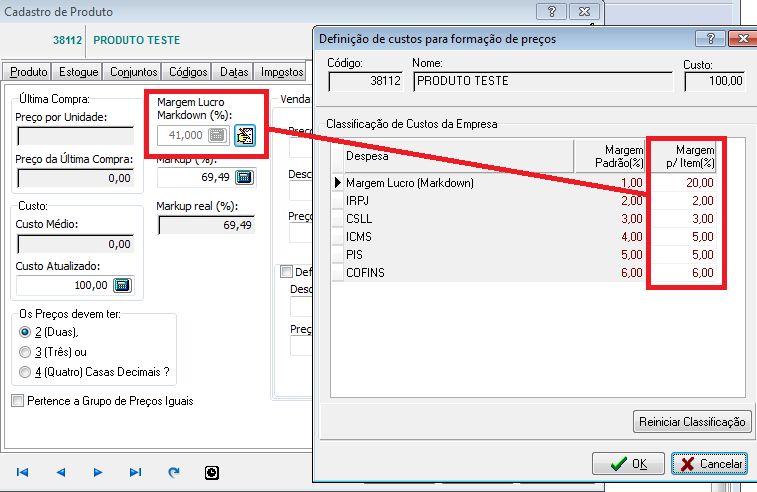Select 2 (Duas) decimal places option
This screenshot has height=492, width=757.
tap(25, 332)
